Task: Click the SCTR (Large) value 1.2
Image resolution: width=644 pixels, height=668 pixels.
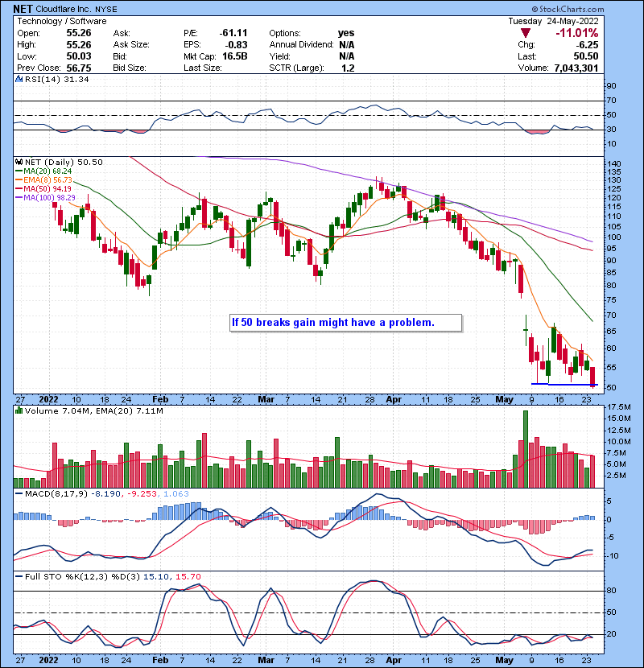Action: coord(348,68)
